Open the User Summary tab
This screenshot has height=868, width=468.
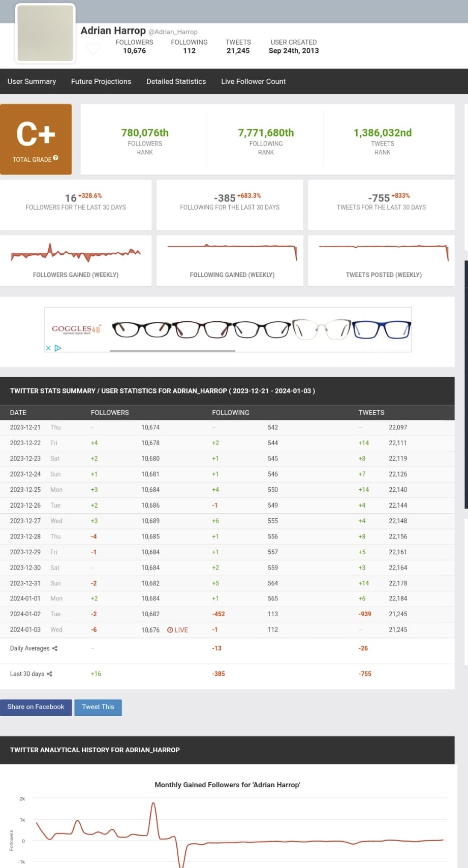click(x=32, y=81)
